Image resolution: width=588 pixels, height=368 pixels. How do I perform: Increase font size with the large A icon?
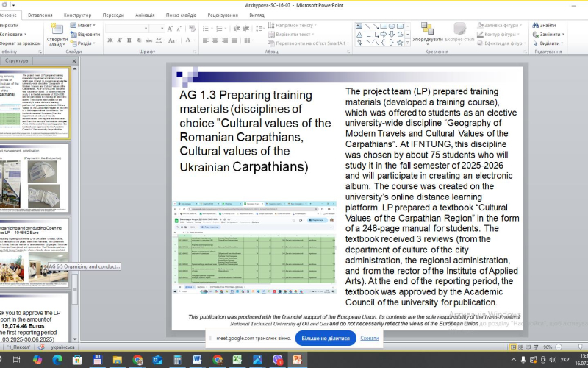[x=170, y=29]
